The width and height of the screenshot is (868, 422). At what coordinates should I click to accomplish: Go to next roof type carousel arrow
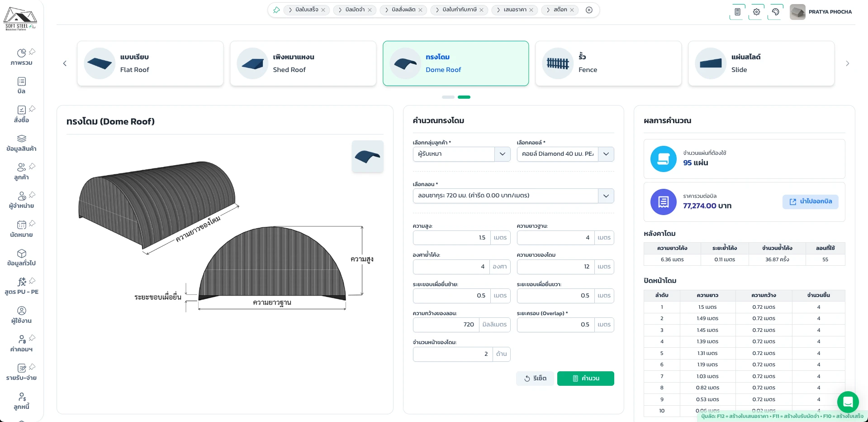[847, 63]
